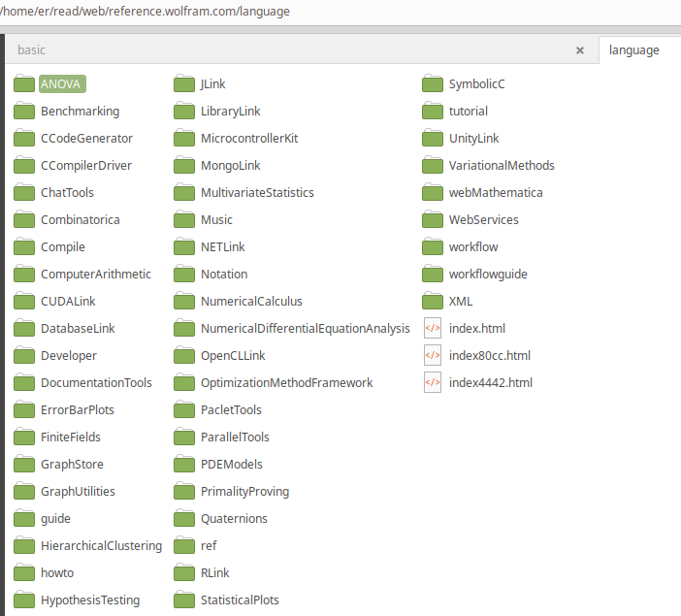This screenshot has height=616, width=681.
Task: Select the VariationalMethods folder name
Action: point(502,166)
